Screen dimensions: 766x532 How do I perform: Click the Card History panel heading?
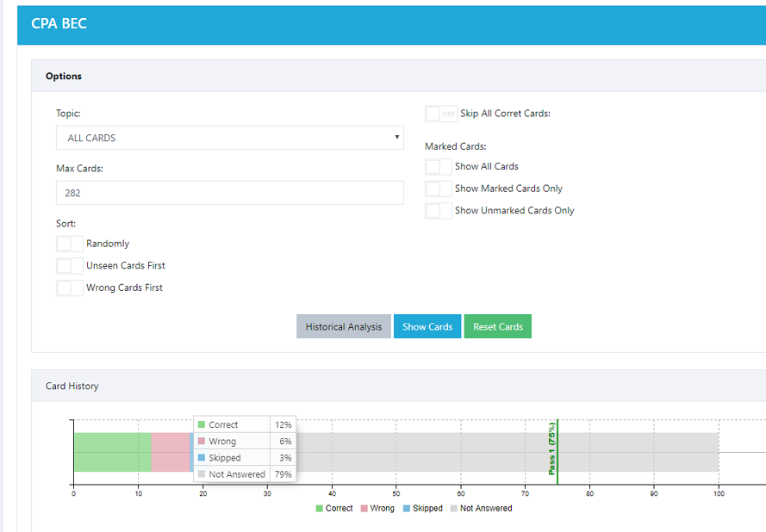pyautogui.click(x=72, y=386)
